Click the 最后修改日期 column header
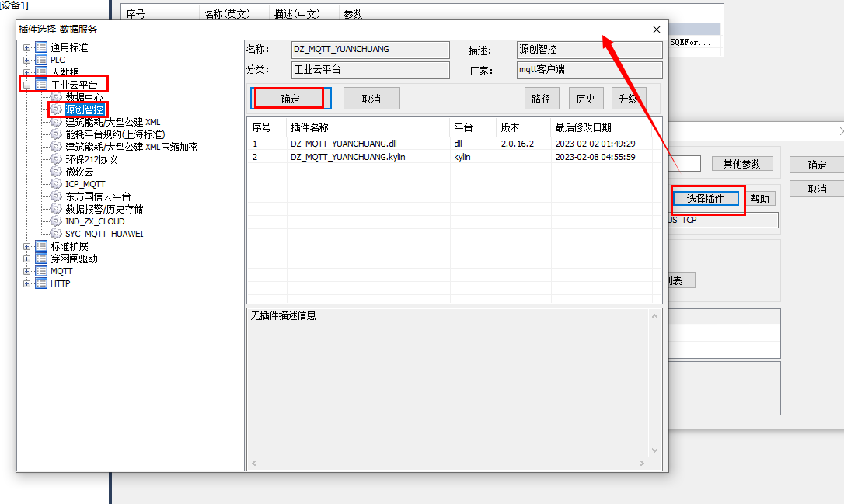 click(x=602, y=127)
